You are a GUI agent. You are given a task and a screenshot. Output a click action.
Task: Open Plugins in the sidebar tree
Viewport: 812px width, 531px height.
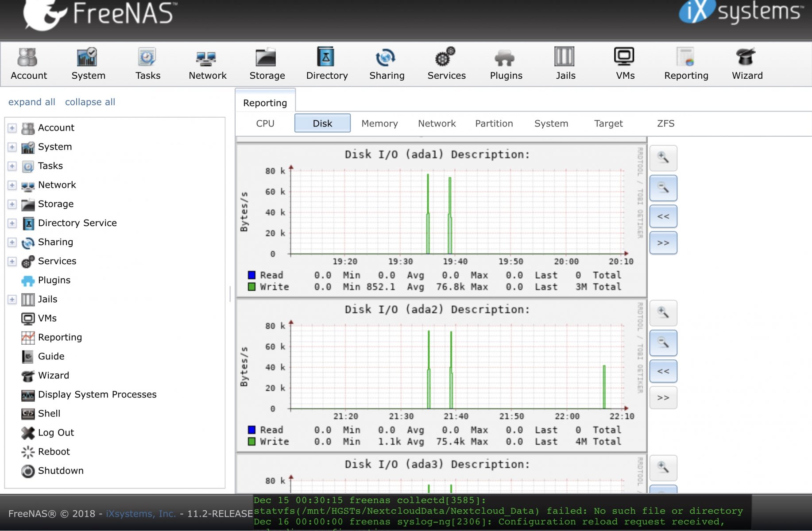46,280
